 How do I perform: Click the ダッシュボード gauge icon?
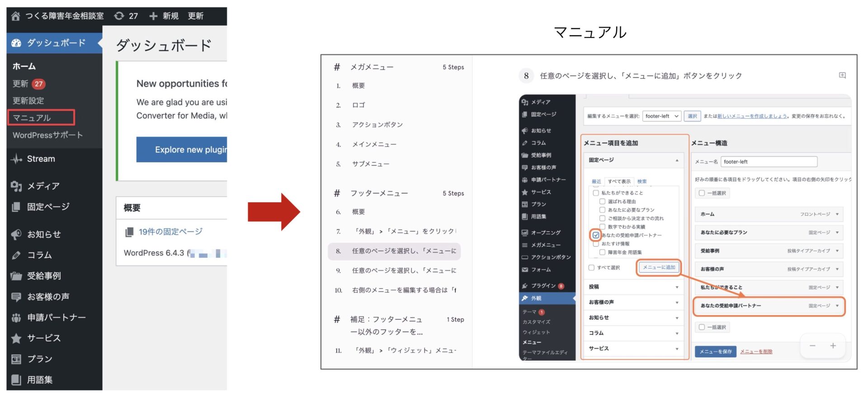(16, 43)
